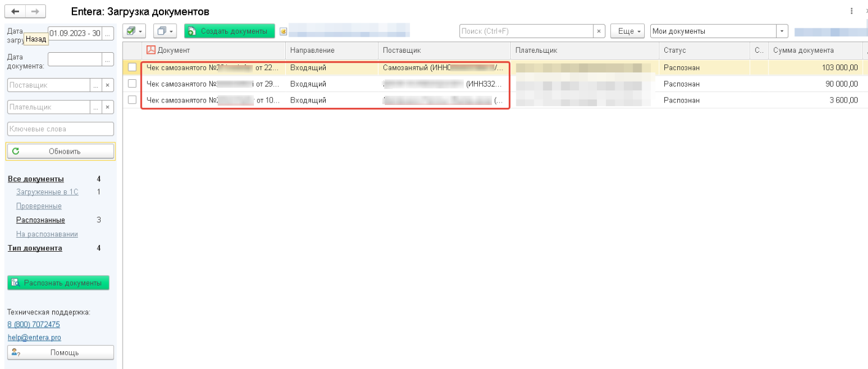Click the upload date field 01.09.2023 - 30

[x=75, y=33]
